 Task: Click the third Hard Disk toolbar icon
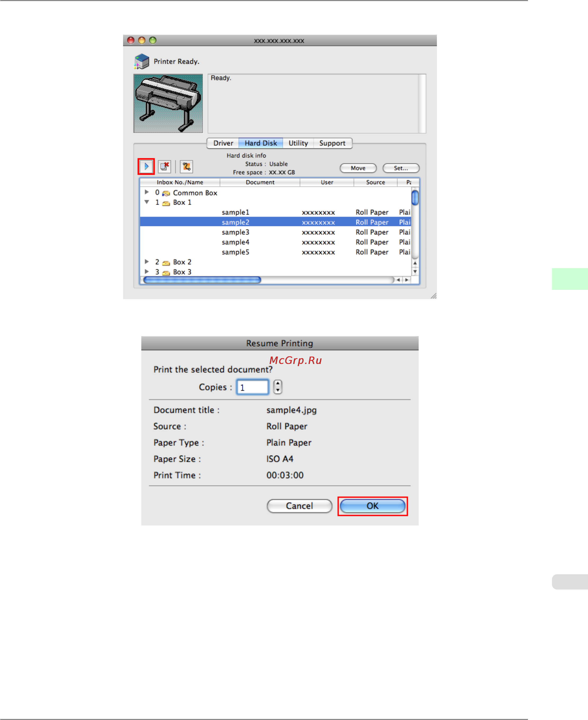tap(186, 166)
